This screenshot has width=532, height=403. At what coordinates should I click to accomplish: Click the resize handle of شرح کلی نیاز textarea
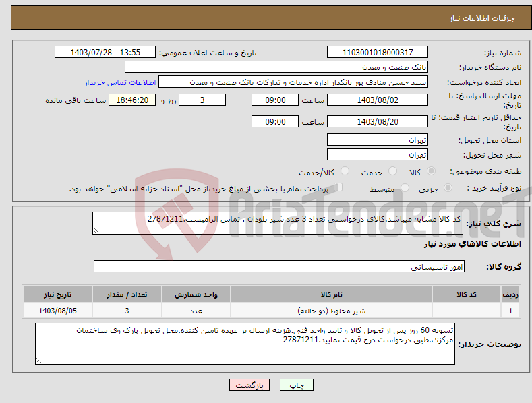click(96, 230)
